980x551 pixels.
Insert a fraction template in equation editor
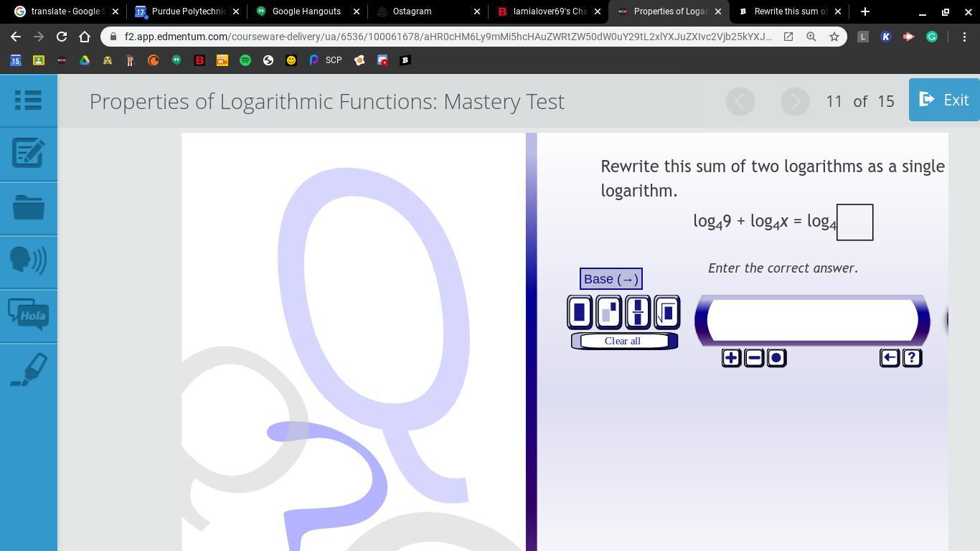click(x=637, y=312)
